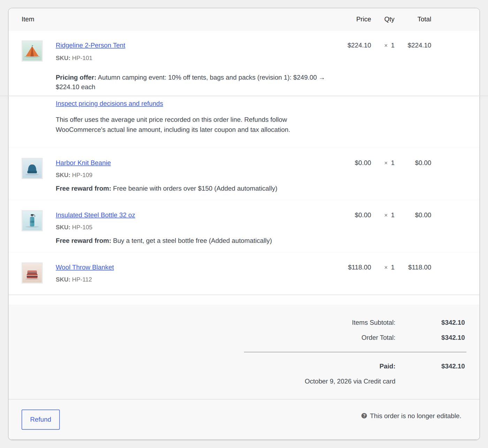Select the SKU HP-105 text
This screenshot has height=448, width=488.
click(74, 227)
